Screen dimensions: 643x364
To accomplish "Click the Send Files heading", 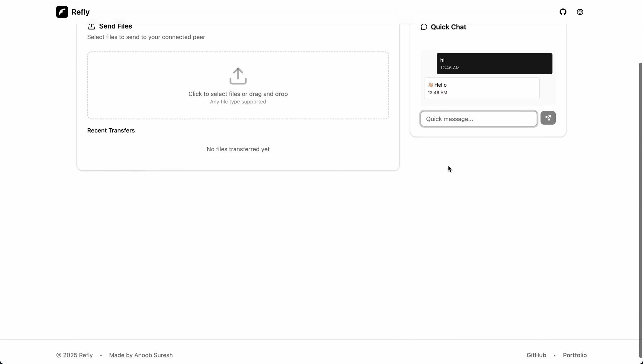I will [x=116, y=26].
